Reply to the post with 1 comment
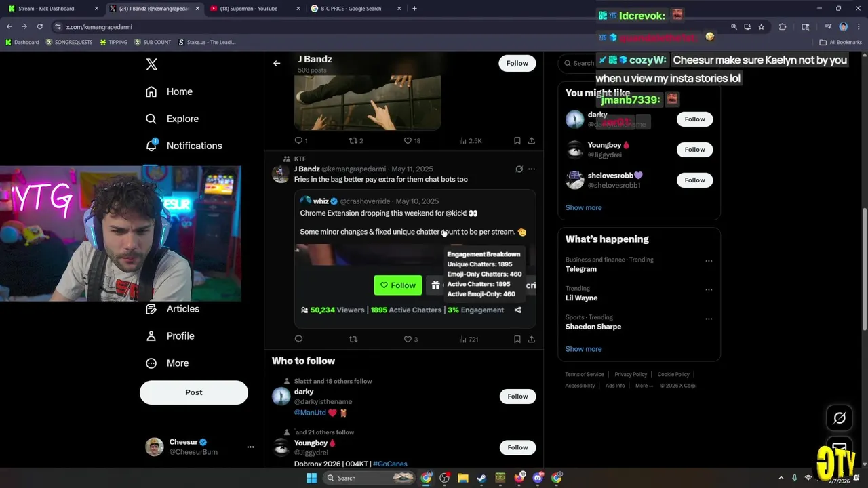Screen dimensions: 868x488 click(301, 140)
